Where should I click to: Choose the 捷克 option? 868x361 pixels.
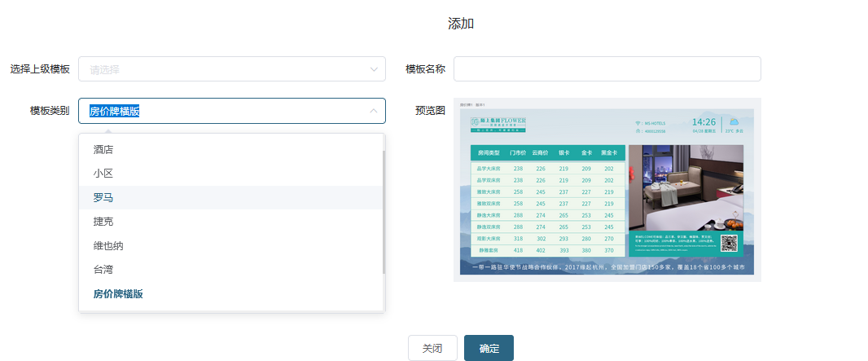tap(103, 222)
